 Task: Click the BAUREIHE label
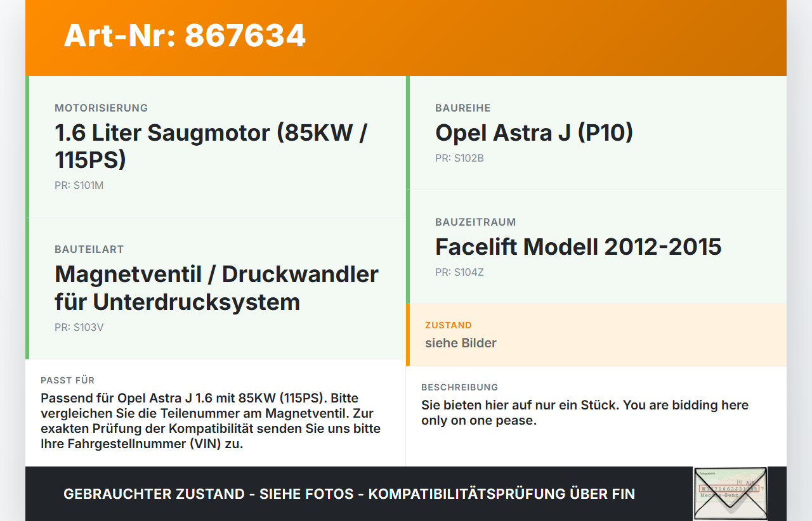pos(463,108)
